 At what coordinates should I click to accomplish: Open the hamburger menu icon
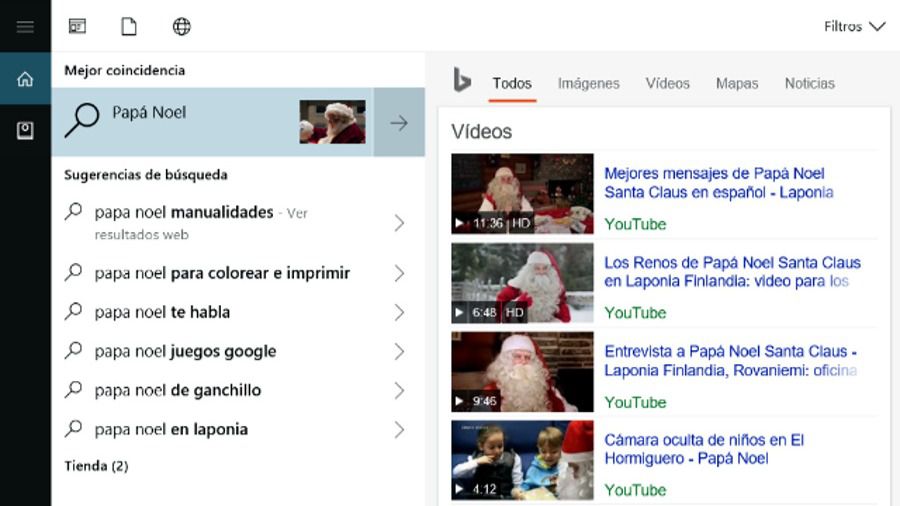pyautogui.click(x=25, y=27)
